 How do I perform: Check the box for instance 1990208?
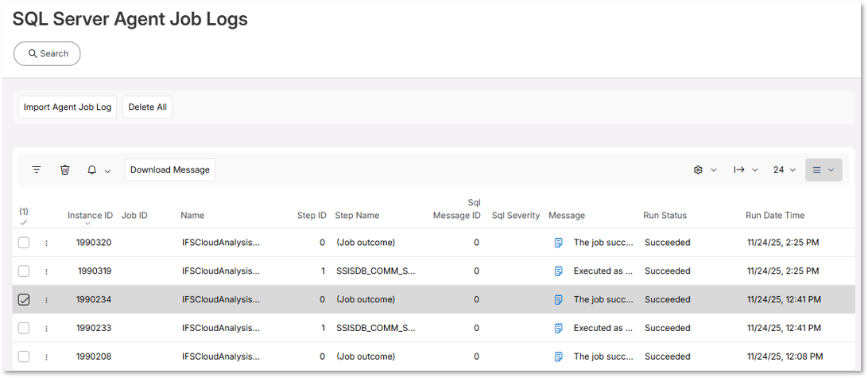24,357
